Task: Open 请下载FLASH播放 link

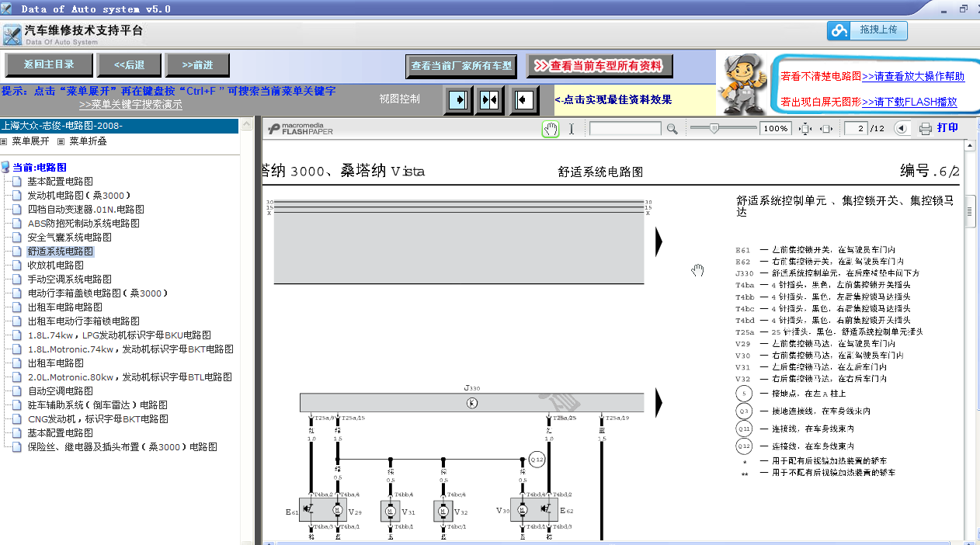Action: [x=909, y=102]
